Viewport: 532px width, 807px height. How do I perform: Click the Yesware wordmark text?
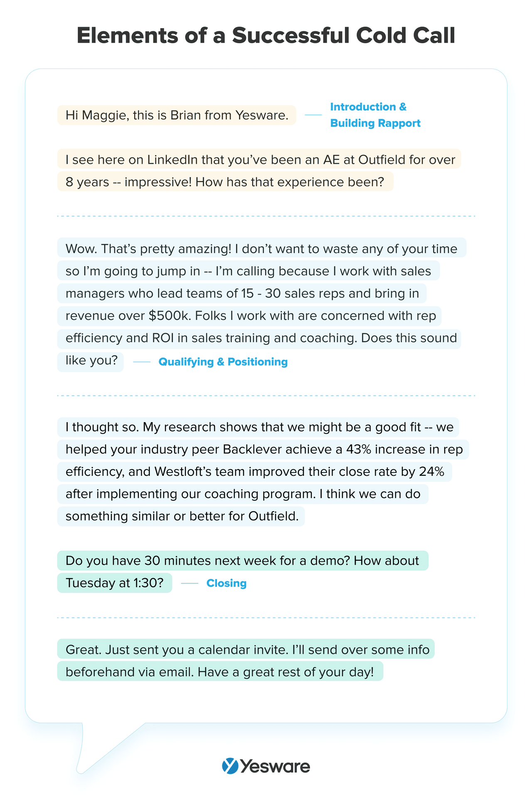[275, 766]
